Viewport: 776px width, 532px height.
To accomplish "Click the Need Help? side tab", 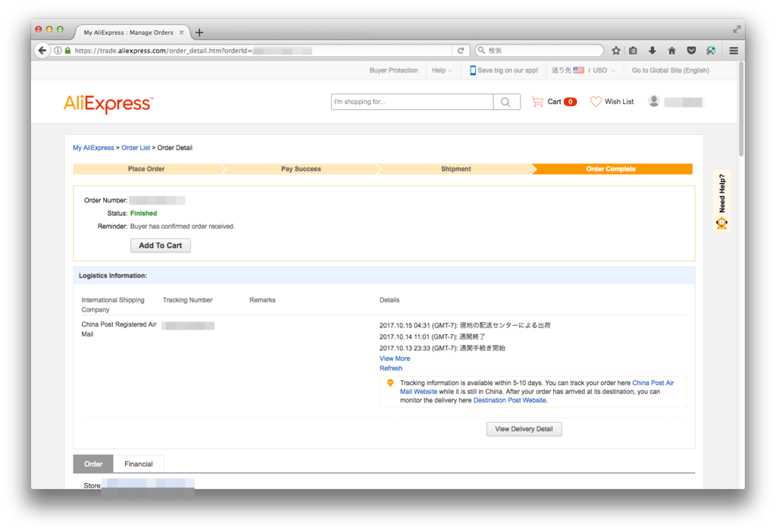I will tap(721, 200).
